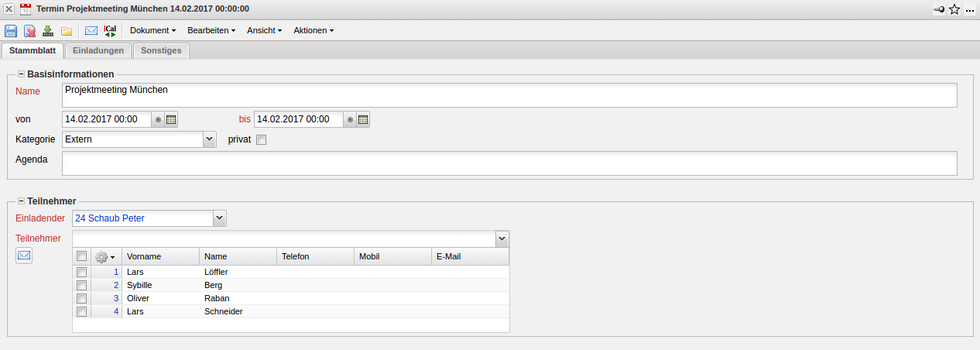This screenshot has width=980, height=350.
Task: Click the E-Mail column header
Action: tap(470, 256)
